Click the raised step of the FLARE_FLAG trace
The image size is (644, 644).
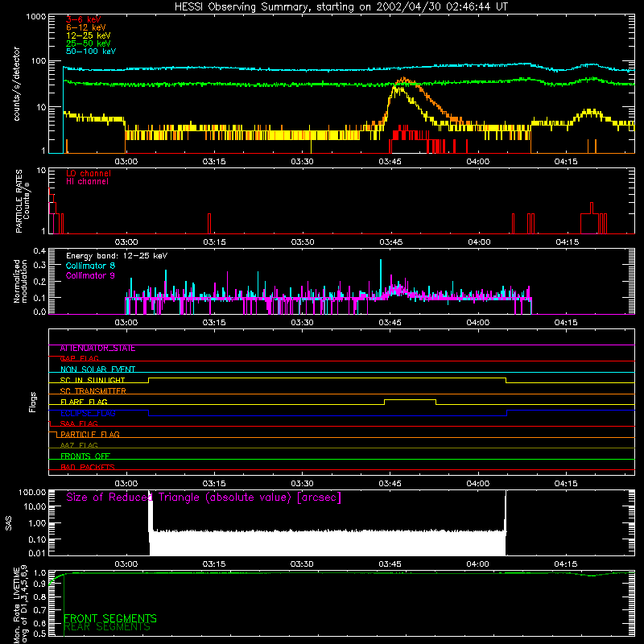pyautogui.click(x=410, y=400)
